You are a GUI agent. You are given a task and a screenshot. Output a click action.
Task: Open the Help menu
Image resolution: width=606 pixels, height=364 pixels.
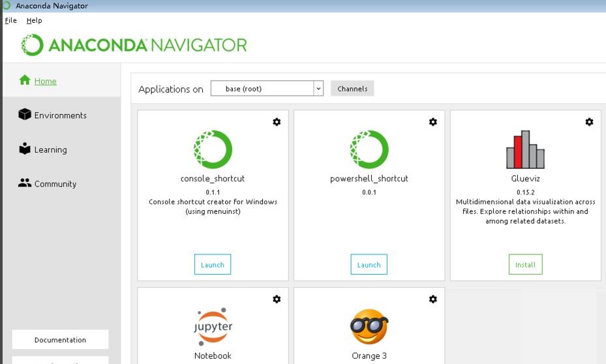34,20
